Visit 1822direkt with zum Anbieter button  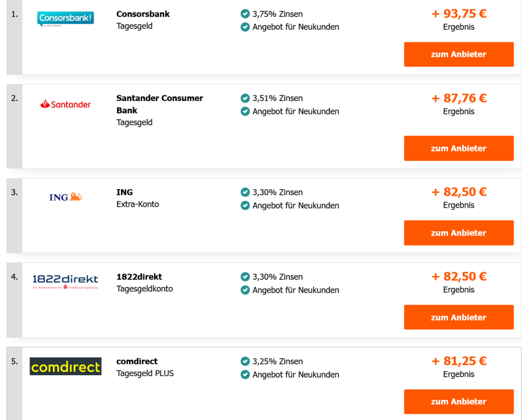[x=458, y=317]
